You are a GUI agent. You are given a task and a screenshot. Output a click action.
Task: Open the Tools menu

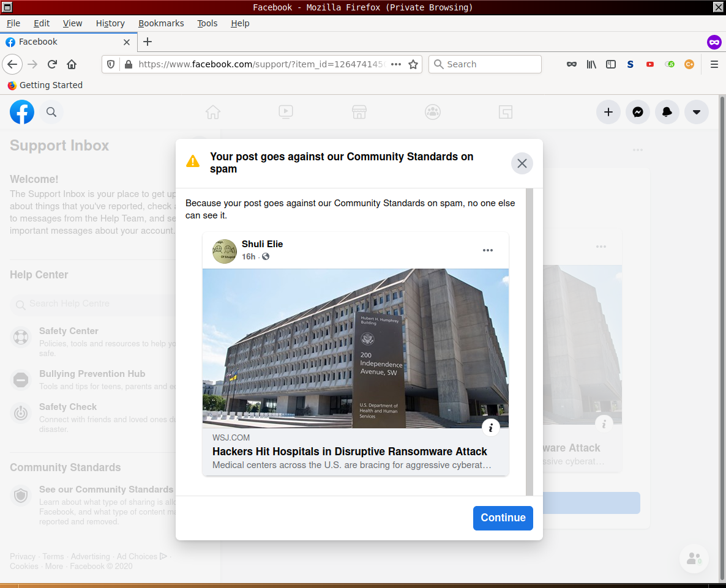207,23
